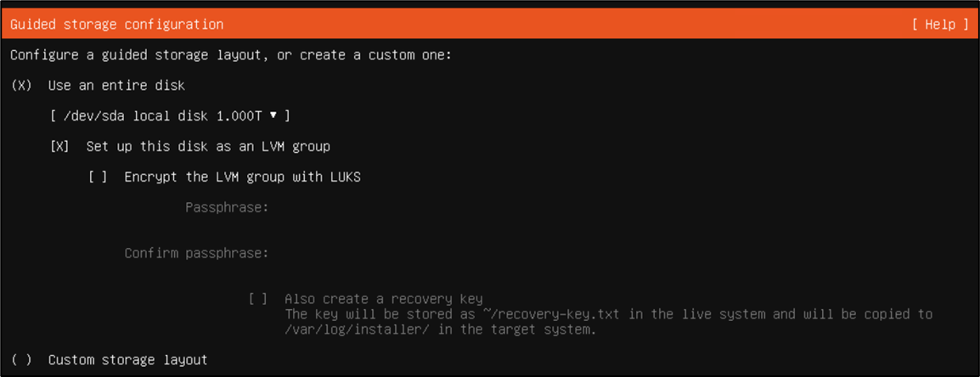
Task: Click the recovery-key.txt description text
Action: [x=608, y=322]
